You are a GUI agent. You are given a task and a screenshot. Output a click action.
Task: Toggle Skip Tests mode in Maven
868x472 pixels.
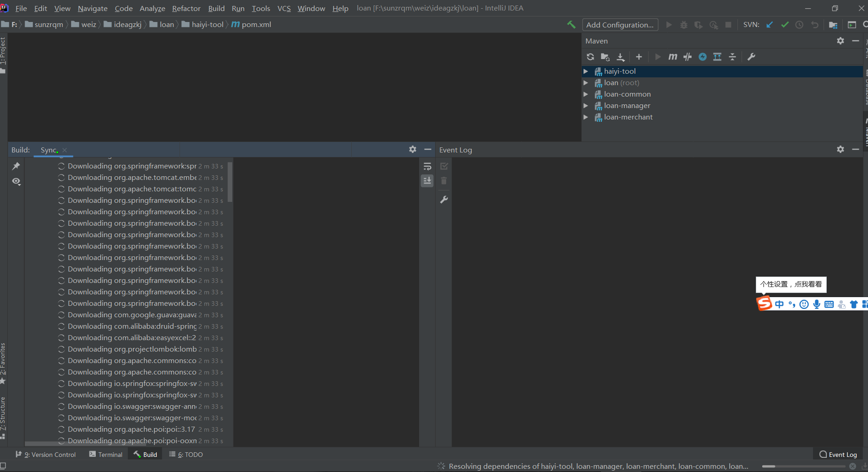pos(703,57)
